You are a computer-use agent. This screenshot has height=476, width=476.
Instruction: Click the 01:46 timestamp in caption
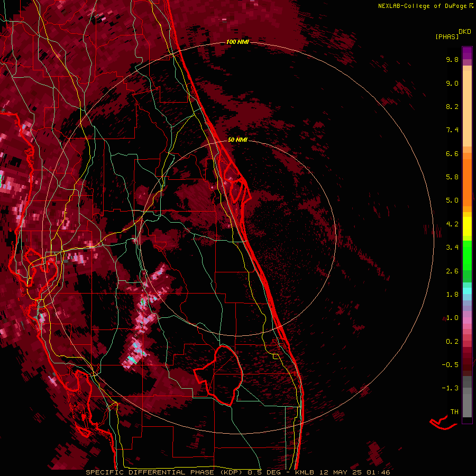coord(379,472)
